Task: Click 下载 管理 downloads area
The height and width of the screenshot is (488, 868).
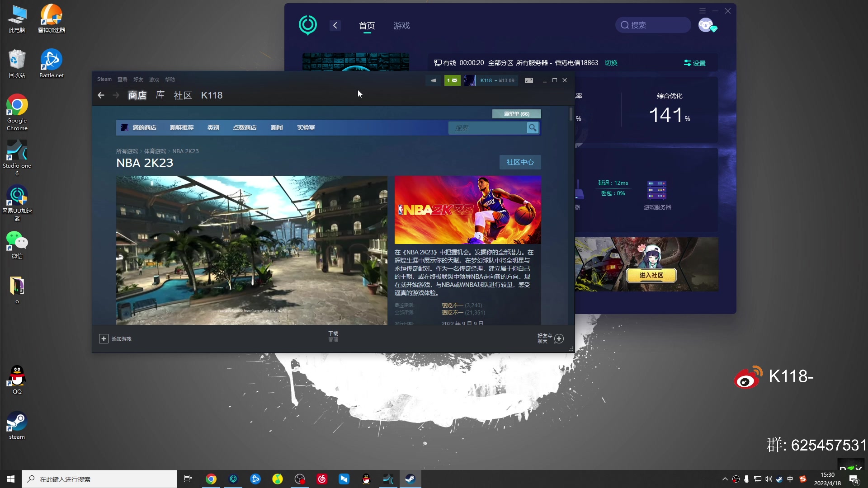Action: (333, 337)
